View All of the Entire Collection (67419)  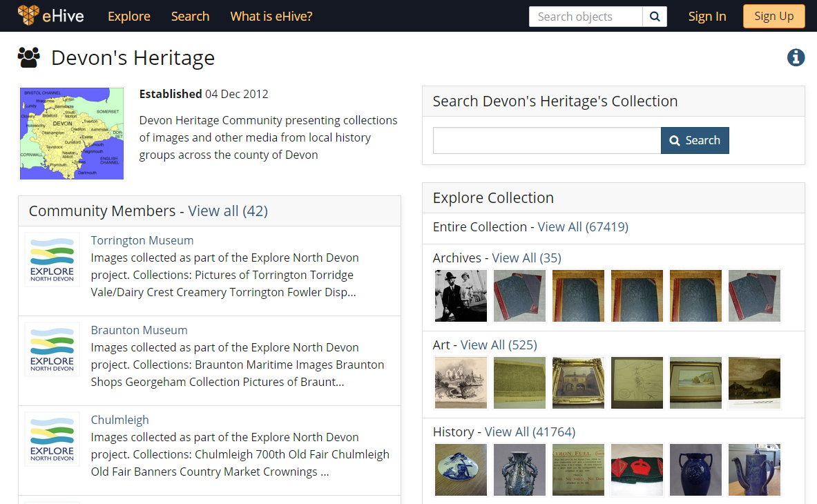(x=583, y=227)
